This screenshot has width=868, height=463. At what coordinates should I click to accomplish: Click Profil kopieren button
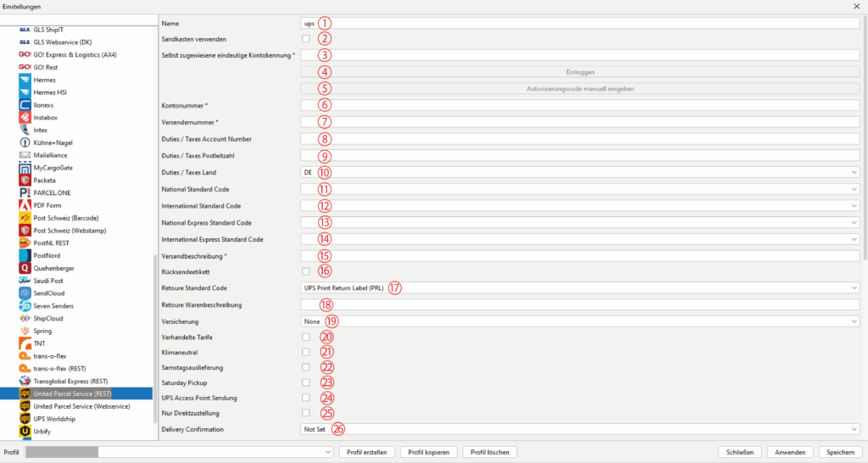[428, 452]
